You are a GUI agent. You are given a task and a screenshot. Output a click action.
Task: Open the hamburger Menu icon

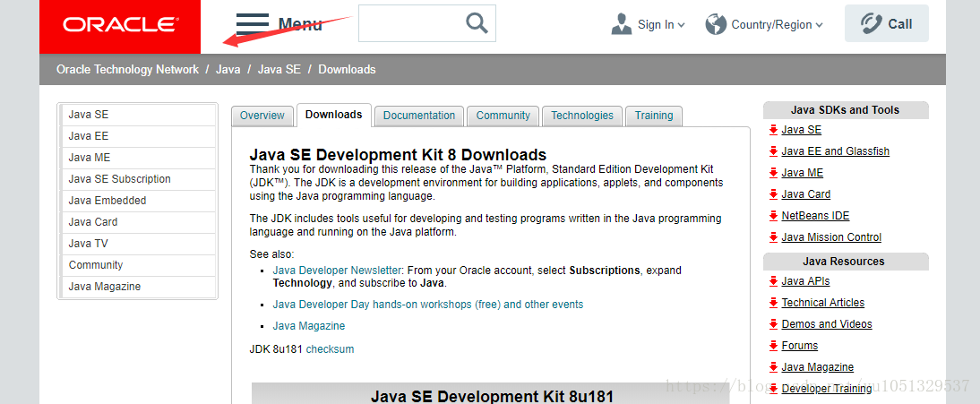tap(252, 24)
